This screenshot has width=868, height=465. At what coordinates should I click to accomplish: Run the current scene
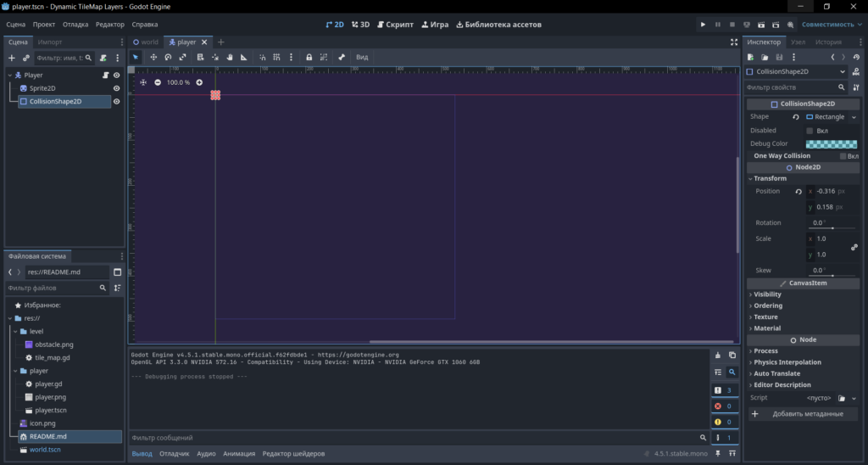761,25
